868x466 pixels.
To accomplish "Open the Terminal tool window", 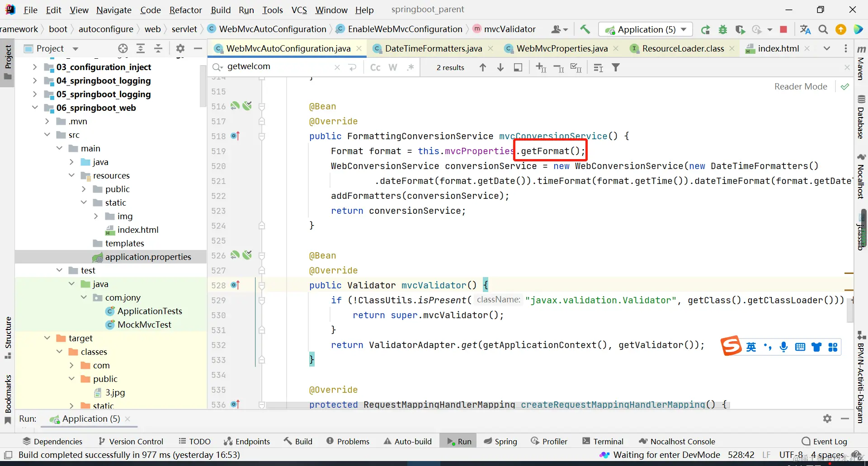I will tap(603, 441).
